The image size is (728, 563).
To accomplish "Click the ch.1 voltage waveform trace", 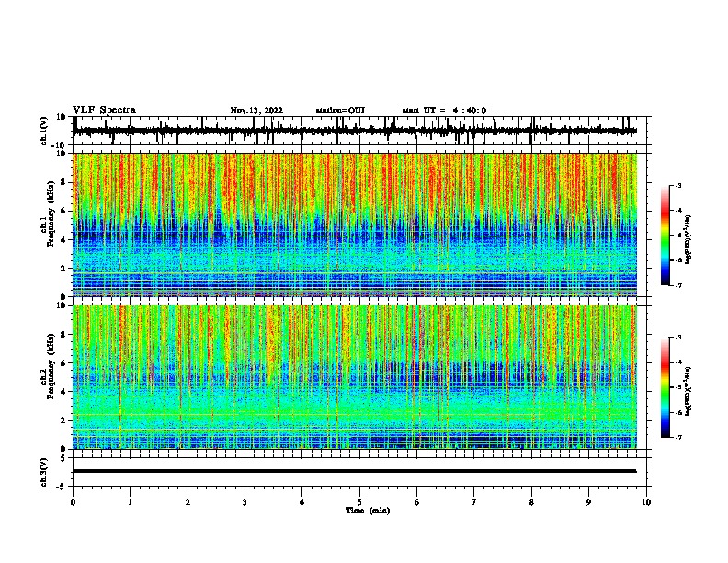I will pos(355,131).
